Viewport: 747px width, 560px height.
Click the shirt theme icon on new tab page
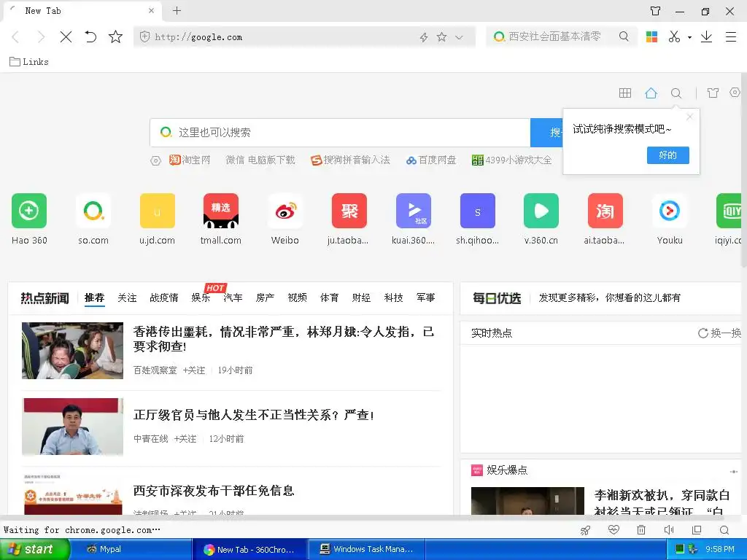tap(713, 93)
